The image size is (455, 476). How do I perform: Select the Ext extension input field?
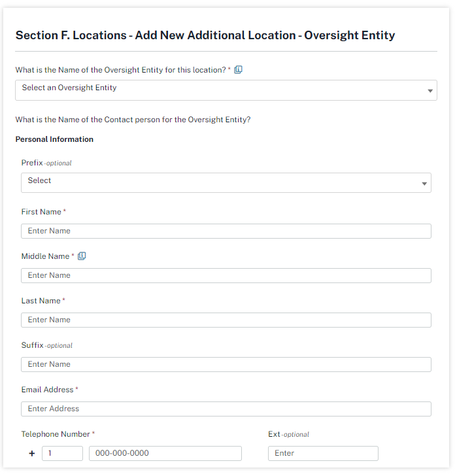click(323, 453)
